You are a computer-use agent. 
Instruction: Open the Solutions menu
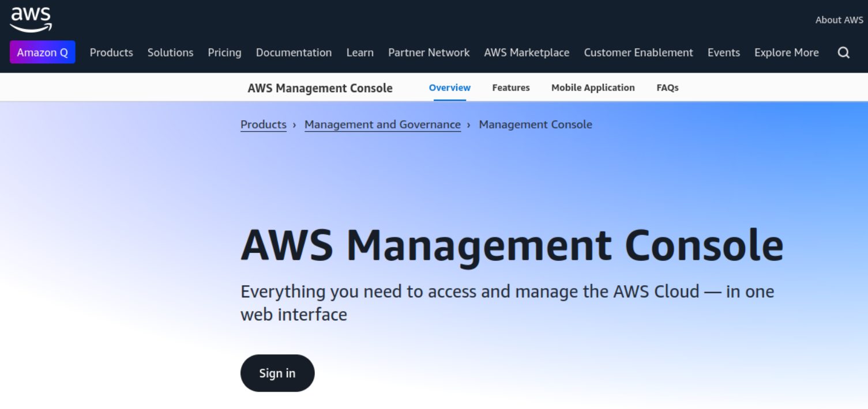tap(170, 52)
